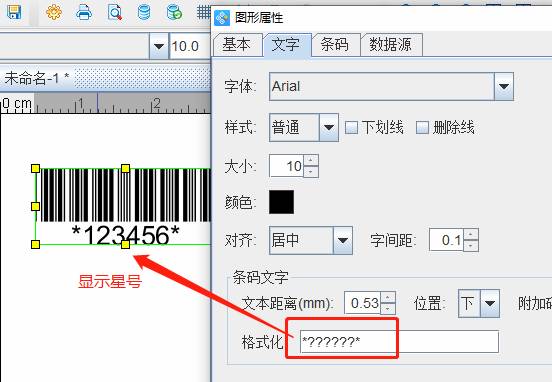Click the blue database cylinder icon

(144, 12)
